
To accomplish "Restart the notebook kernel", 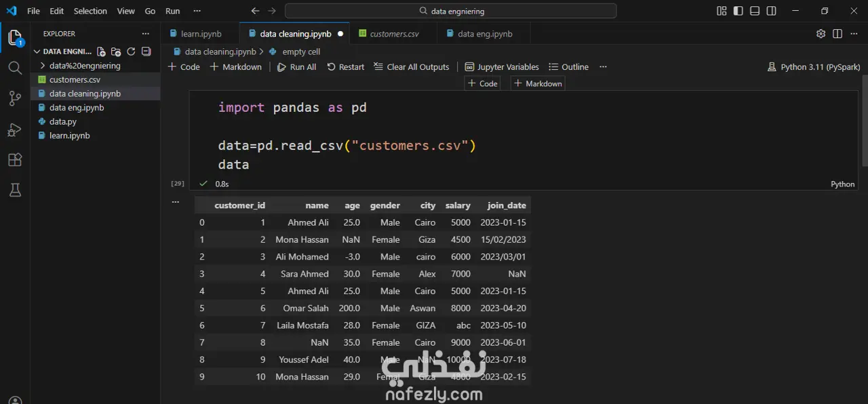I will [x=346, y=66].
